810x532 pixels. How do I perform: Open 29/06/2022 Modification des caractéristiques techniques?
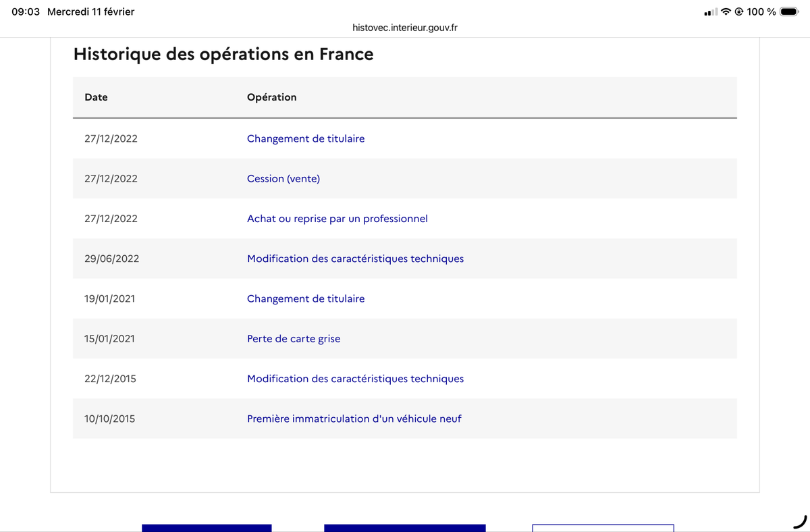tap(356, 259)
